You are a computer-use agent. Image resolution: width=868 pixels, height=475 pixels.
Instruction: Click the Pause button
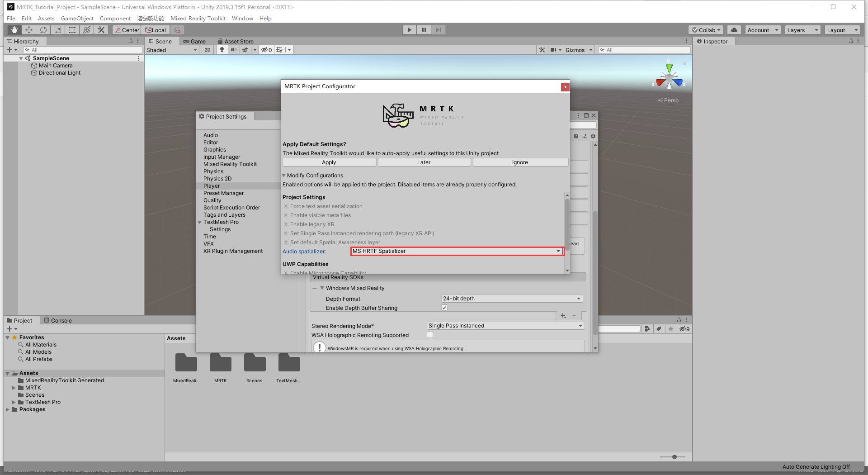point(424,30)
